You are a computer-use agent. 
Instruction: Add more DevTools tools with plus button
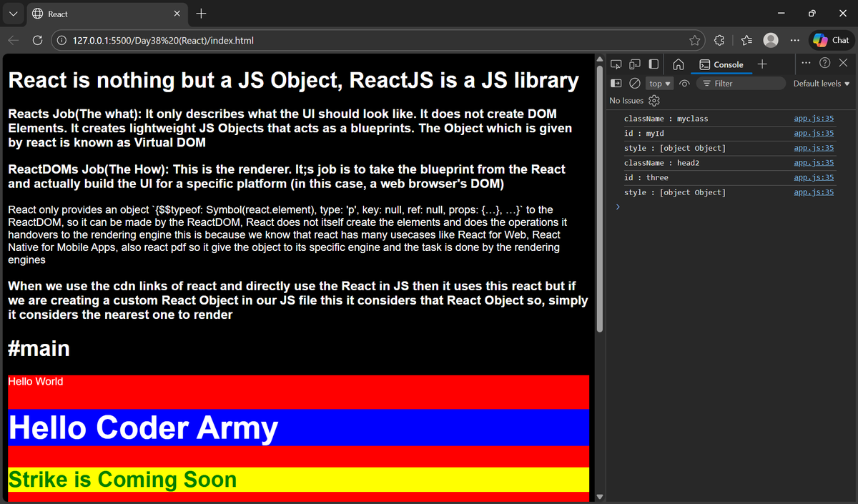pyautogui.click(x=762, y=64)
